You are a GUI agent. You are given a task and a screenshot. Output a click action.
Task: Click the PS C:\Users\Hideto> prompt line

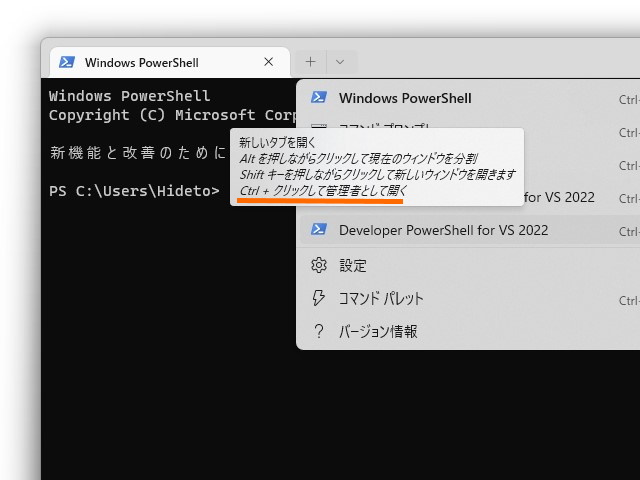[x=134, y=191]
